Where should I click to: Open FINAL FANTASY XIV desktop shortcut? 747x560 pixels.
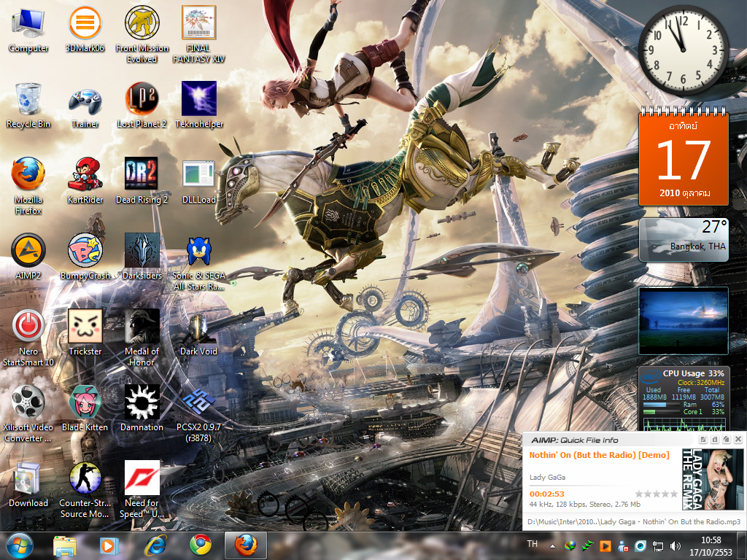click(198, 34)
